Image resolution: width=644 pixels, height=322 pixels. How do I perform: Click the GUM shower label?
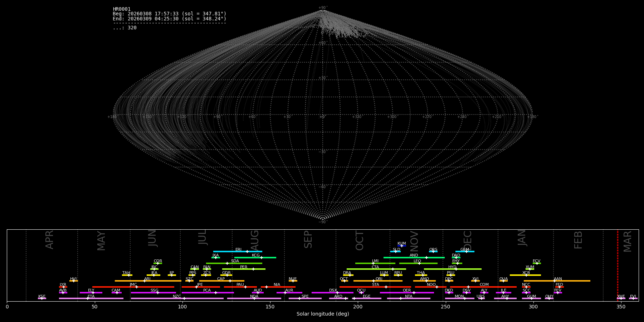pyautogui.click(x=531, y=297)
